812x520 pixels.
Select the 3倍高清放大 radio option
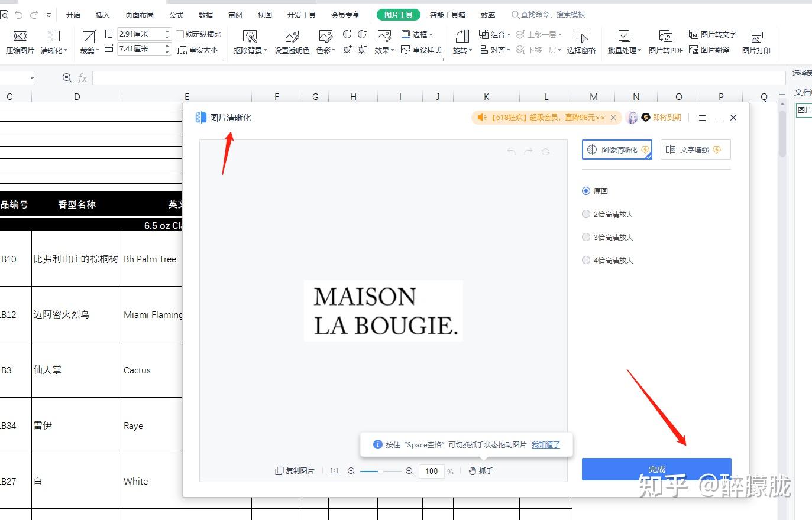(x=586, y=237)
